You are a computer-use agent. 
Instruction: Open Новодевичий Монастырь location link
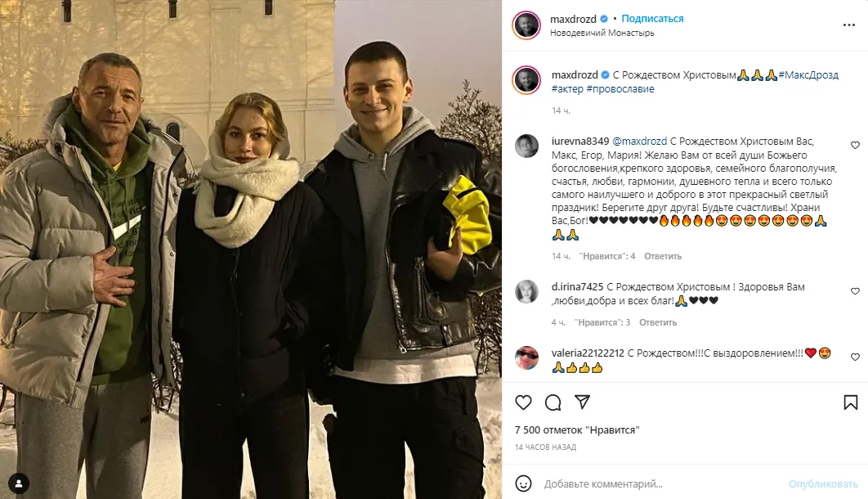pyautogui.click(x=602, y=34)
